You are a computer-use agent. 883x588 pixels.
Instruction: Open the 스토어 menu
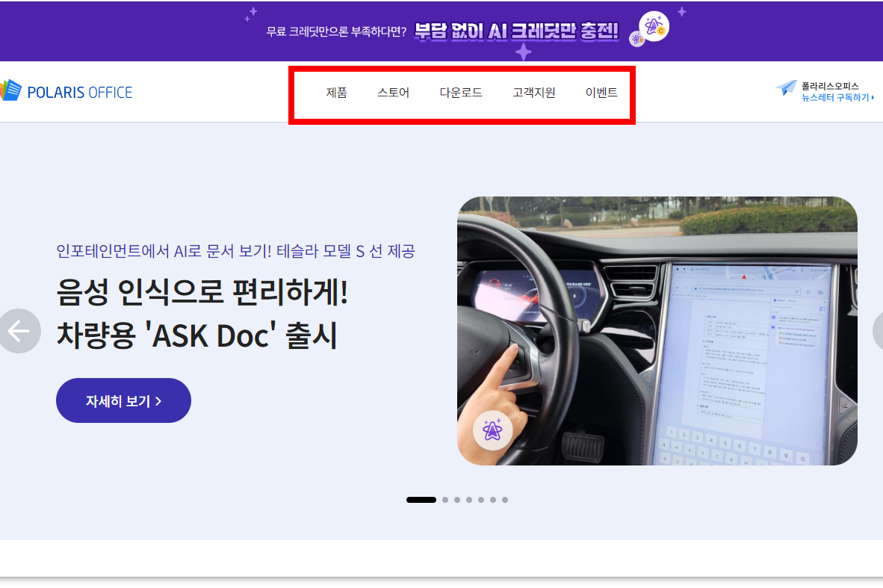[394, 93]
